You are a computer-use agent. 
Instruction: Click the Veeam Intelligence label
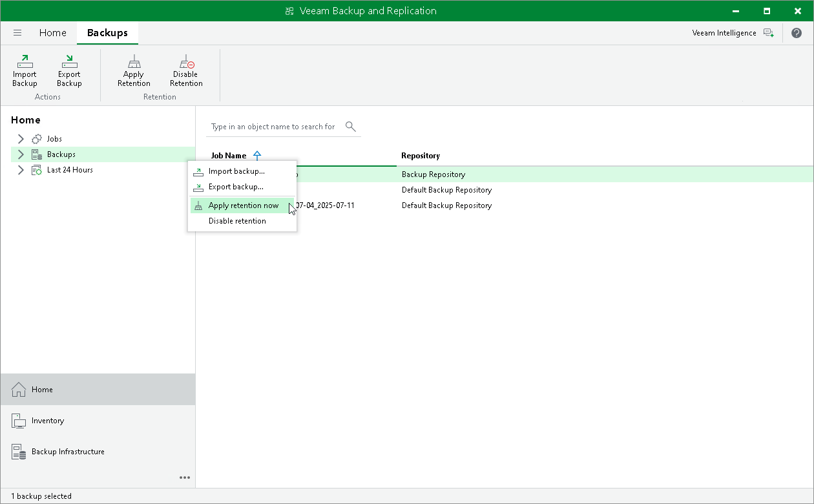click(x=724, y=33)
